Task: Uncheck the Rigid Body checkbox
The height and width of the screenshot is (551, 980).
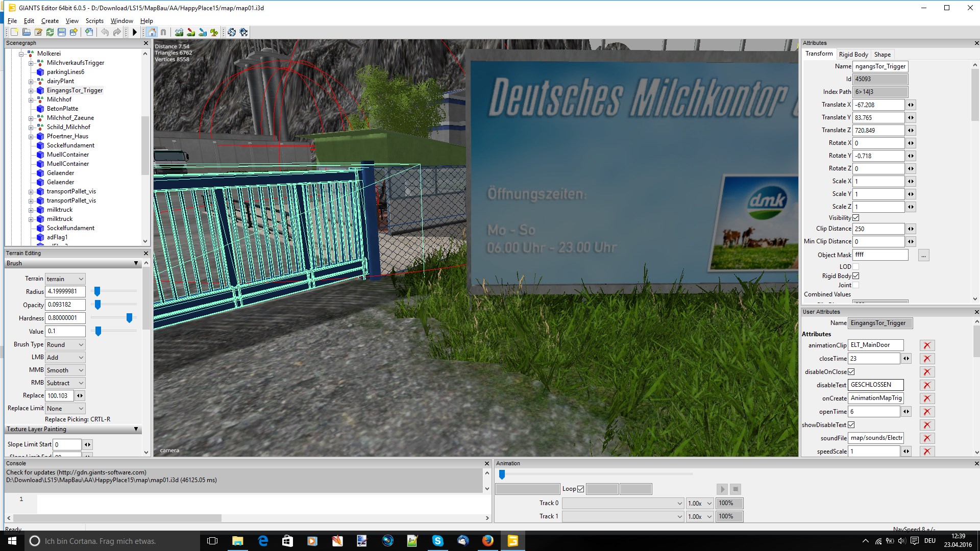Action: pos(856,276)
